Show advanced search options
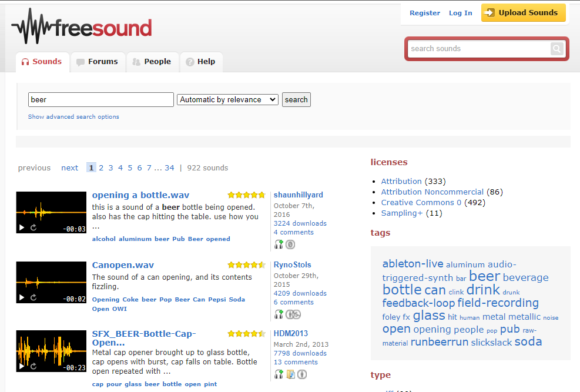Image resolution: width=580 pixels, height=392 pixels. click(x=73, y=116)
